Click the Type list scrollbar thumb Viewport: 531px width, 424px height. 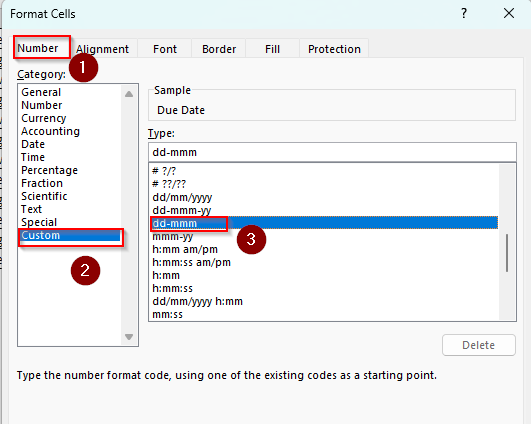point(507,253)
